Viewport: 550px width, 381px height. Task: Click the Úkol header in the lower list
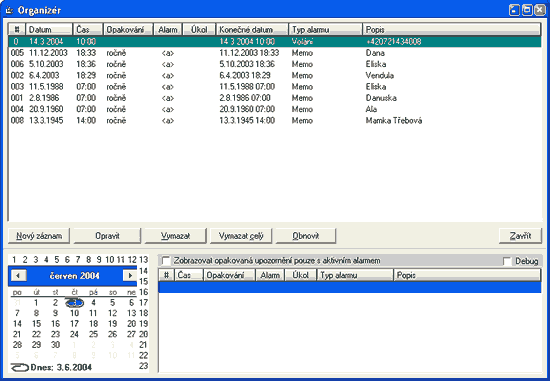301,275
